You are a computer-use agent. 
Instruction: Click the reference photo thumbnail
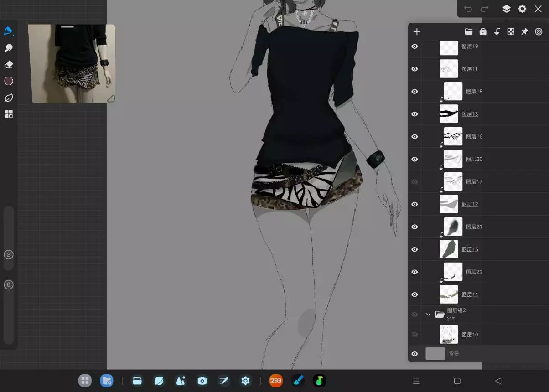coord(72,64)
